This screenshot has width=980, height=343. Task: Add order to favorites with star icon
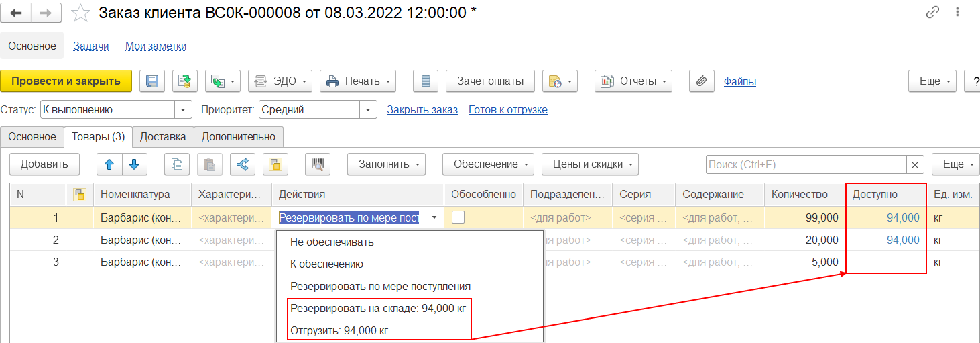click(x=80, y=13)
